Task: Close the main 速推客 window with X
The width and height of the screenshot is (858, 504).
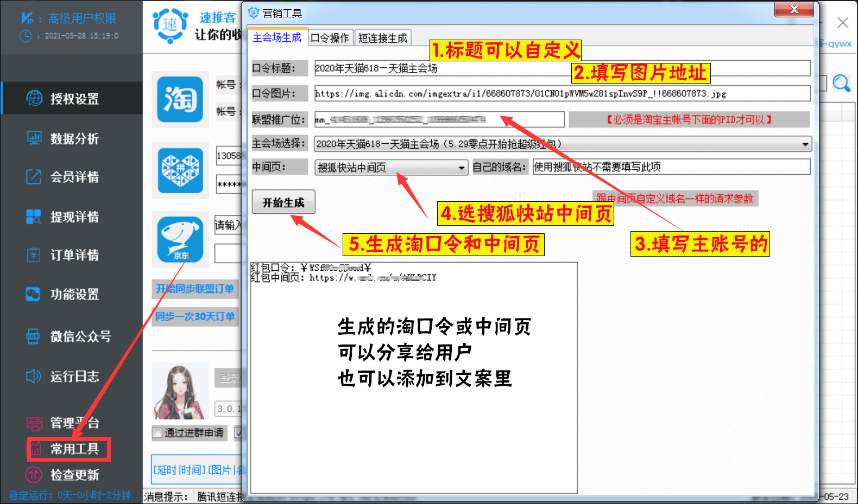Action: click(842, 23)
